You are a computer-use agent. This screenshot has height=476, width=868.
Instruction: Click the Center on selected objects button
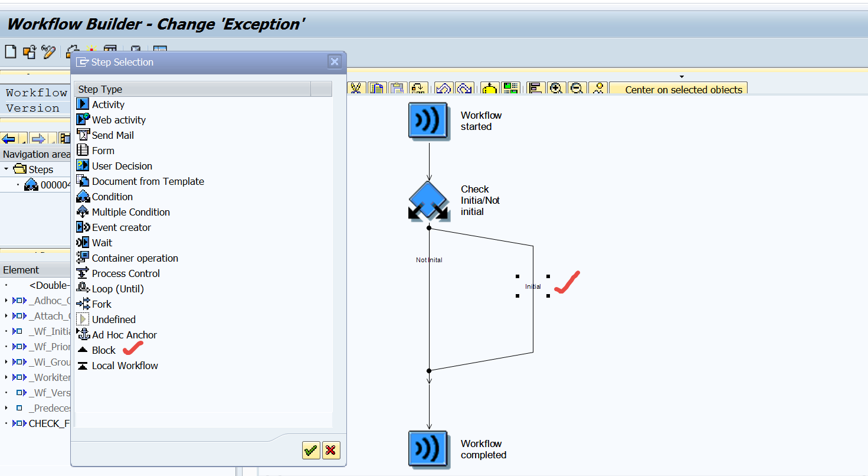tap(678, 87)
